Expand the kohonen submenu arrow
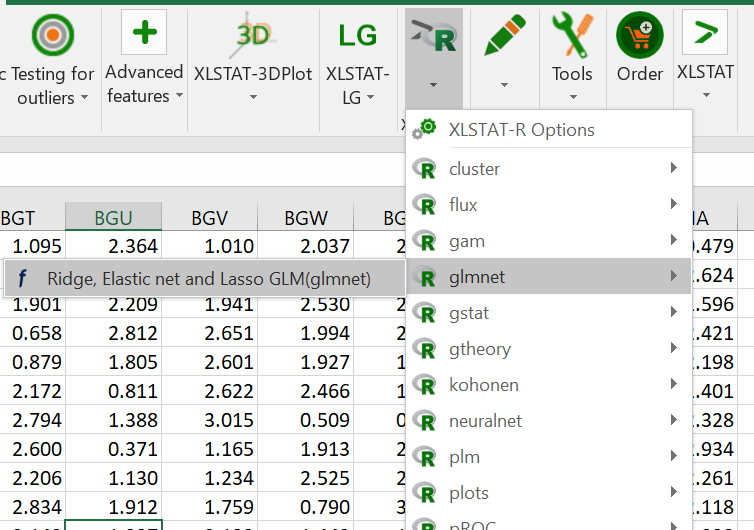Image resolution: width=754 pixels, height=530 pixels. pos(674,385)
